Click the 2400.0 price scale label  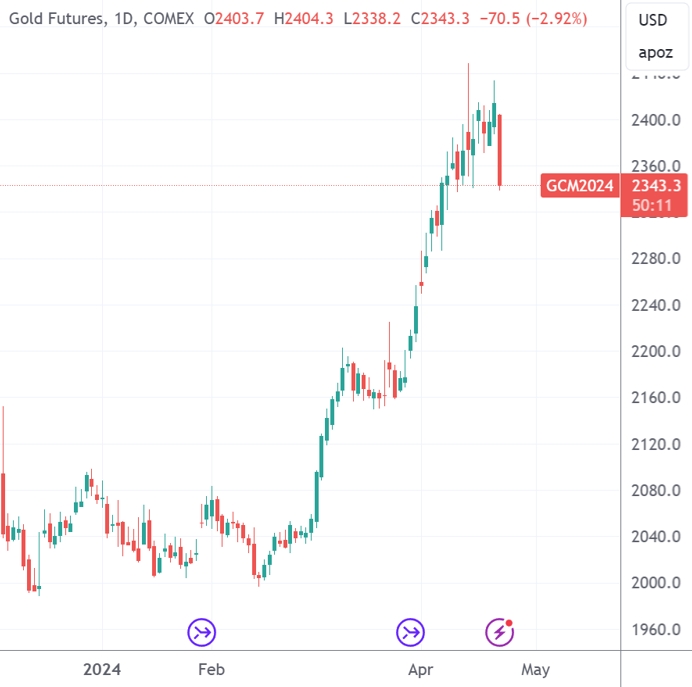point(656,120)
